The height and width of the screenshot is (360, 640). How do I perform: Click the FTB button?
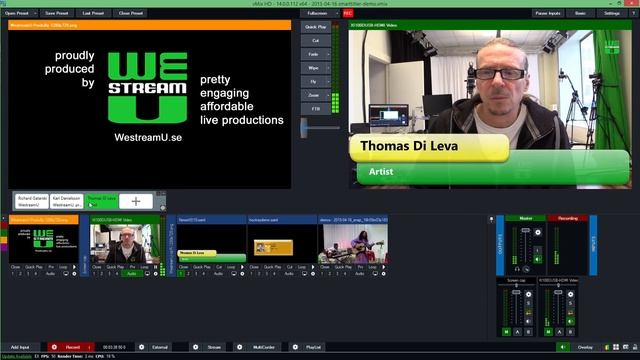coord(316,109)
